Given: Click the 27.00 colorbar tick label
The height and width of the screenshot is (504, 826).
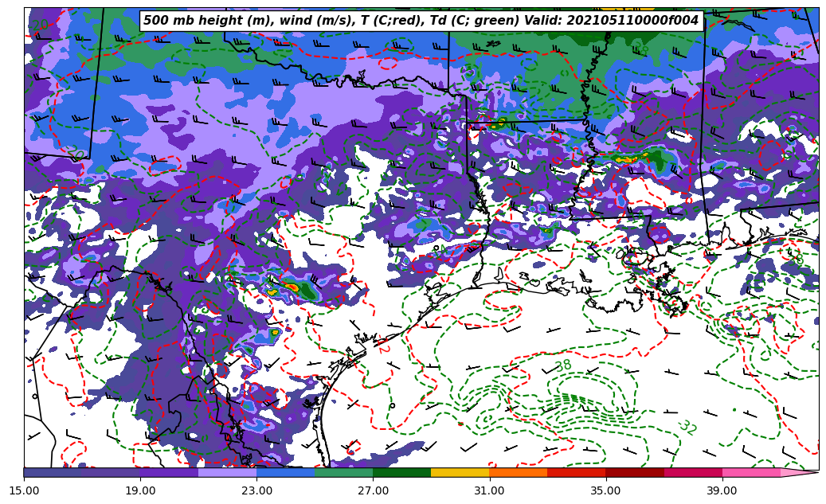Looking at the screenshot, I should 373,490.
